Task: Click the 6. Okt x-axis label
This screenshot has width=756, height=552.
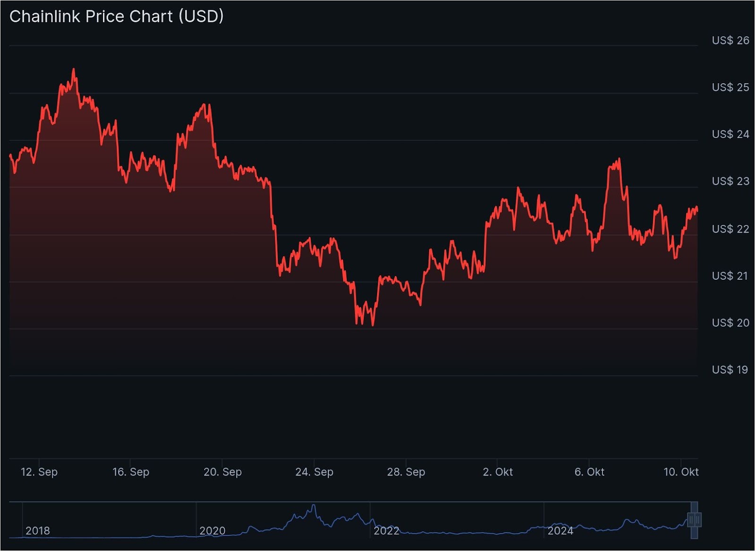Action: [589, 472]
